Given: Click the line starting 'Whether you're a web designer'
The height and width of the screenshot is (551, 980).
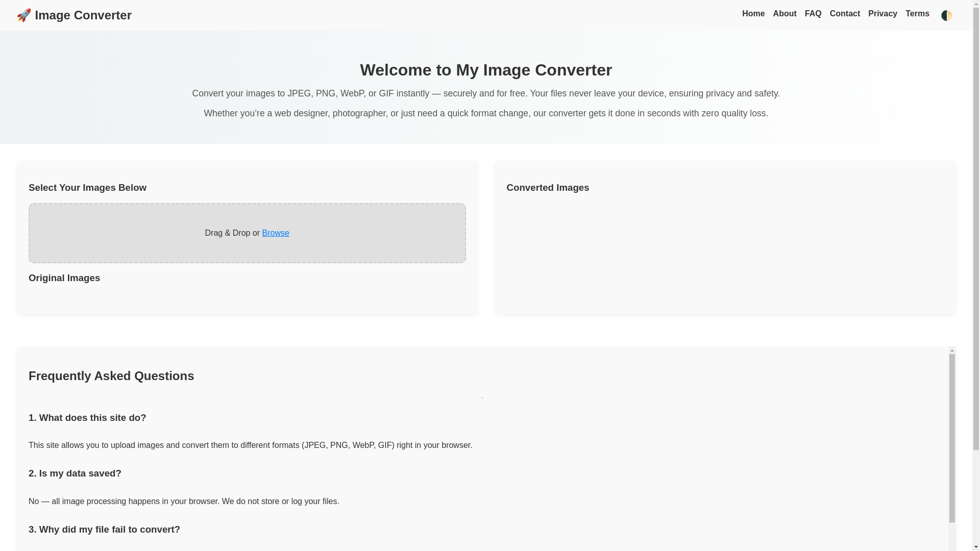Looking at the screenshot, I should coord(485,113).
